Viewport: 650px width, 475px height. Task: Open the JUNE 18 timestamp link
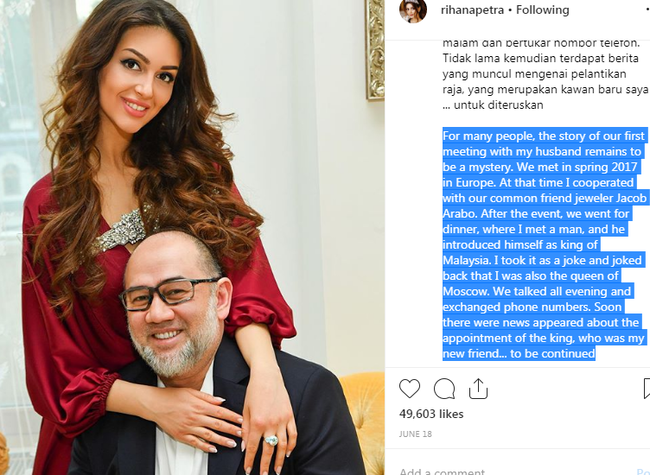click(x=415, y=434)
